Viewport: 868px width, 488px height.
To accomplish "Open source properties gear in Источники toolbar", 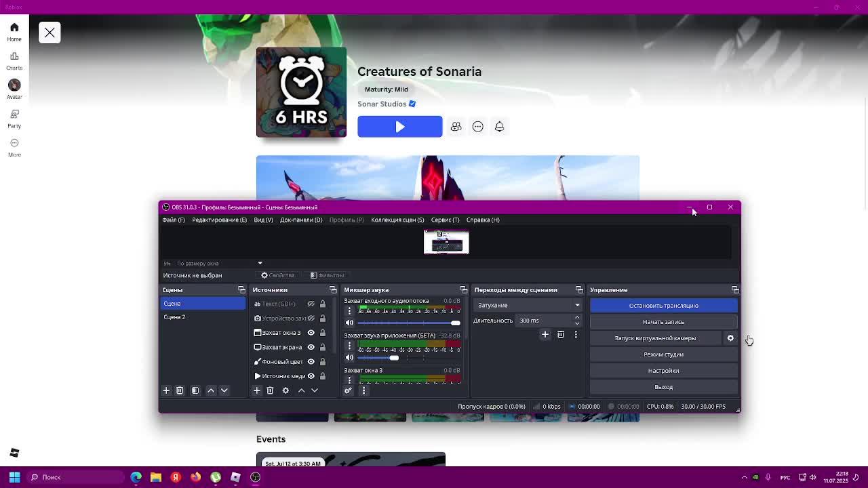I will point(285,390).
